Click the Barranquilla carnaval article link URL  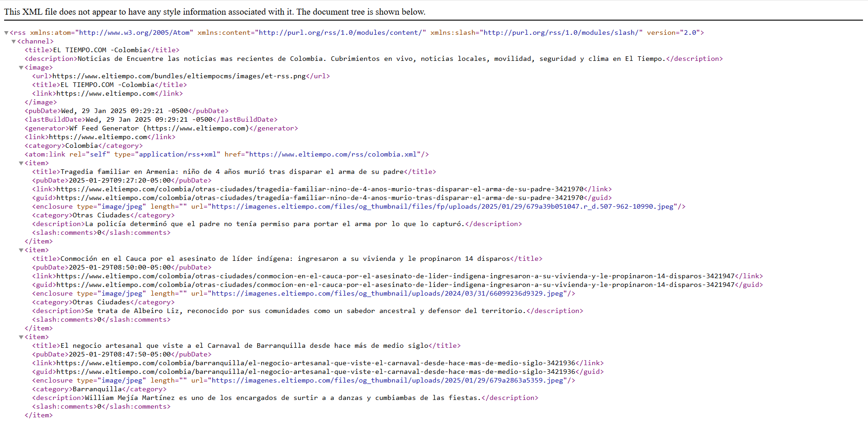pyautogui.click(x=316, y=363)
